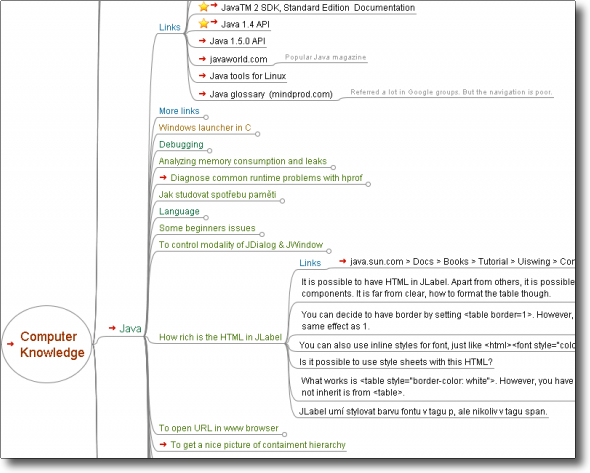This screenshot has height=473, width=590.
Task: Click the red arrow next to Java 1.5.0 API
Action: click(202, 41)
